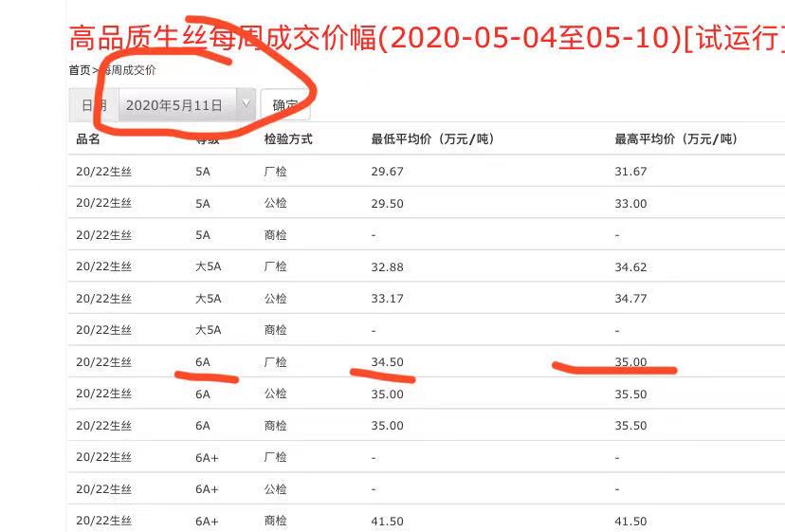
Task: Click 最高平均价 column header
Action: tap(676, 139)
